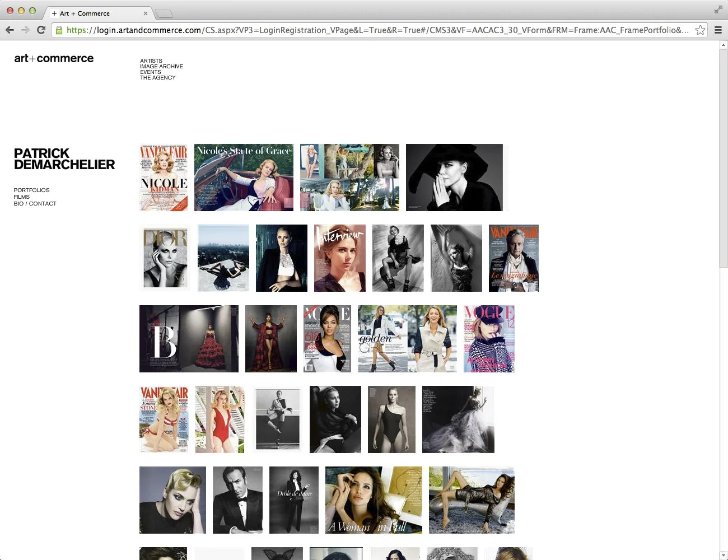The image size is (728, 560).
Task: Open the black hat portrait thumbnail
Action: tap(454, 178)
